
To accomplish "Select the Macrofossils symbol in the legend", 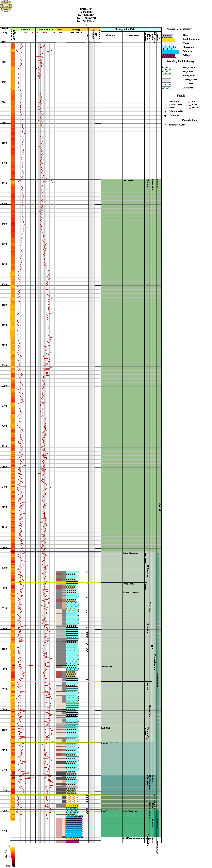I will (165, 112).
